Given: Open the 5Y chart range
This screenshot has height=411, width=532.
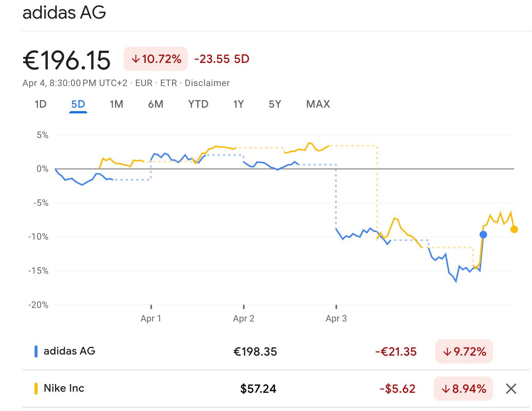Looking at the screenshot, I should coord(275,104).
